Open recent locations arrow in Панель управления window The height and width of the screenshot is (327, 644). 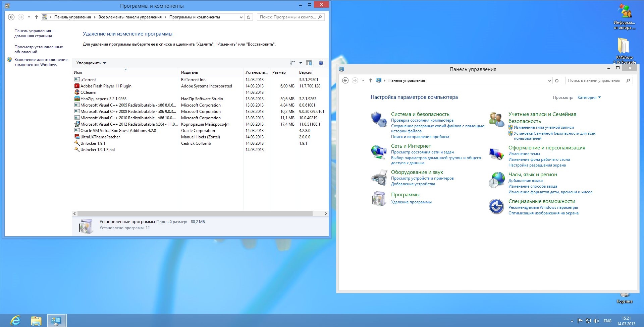[x=363, y=80]
